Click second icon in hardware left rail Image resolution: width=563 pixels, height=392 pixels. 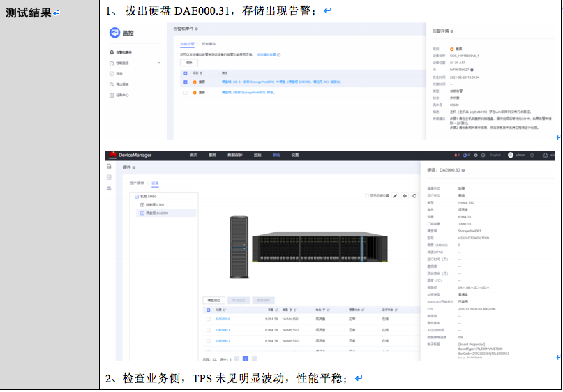click(x=109, y=177)
